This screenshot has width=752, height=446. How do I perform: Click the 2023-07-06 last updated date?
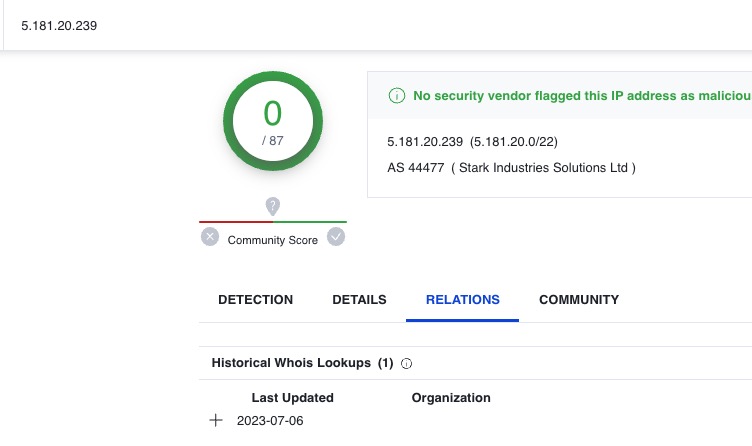pos(270,421)
